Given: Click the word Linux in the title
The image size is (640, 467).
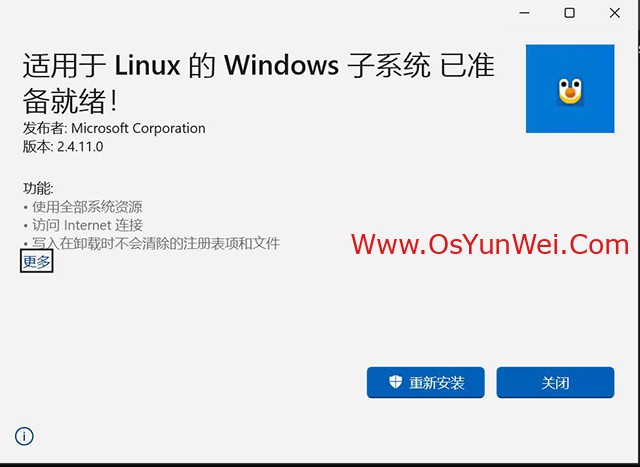Looking at the screenshot, I should pos(147,65).
